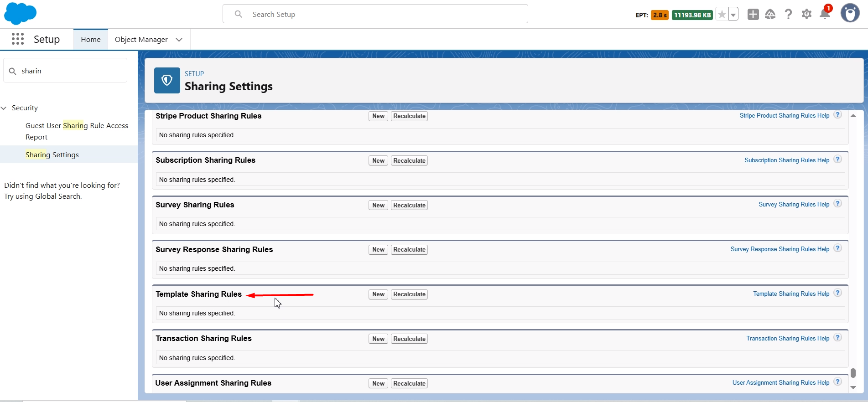868x402 pixels.
Task: Collapse the Security section in sidebar
Action: click(x=4, y=108)
